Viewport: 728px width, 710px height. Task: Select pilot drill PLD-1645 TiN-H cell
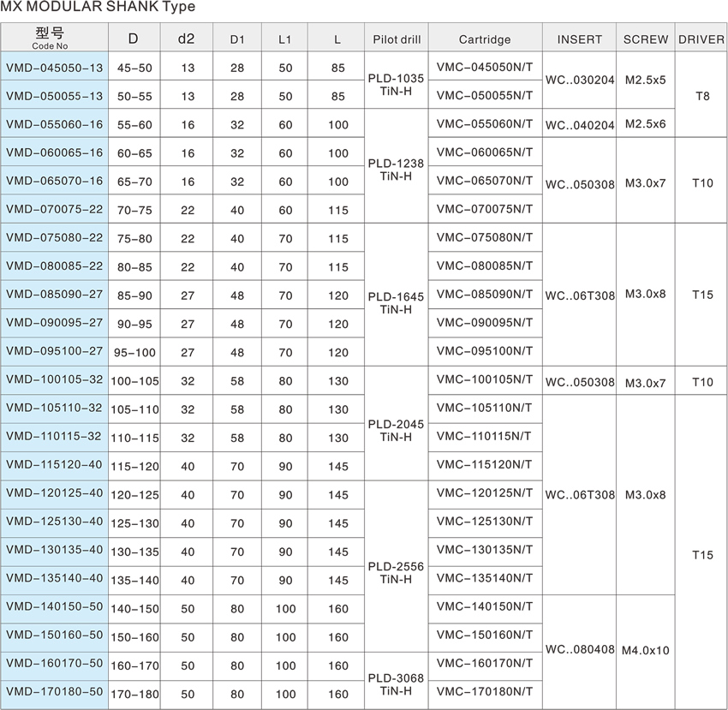click(x=395, y=302)
